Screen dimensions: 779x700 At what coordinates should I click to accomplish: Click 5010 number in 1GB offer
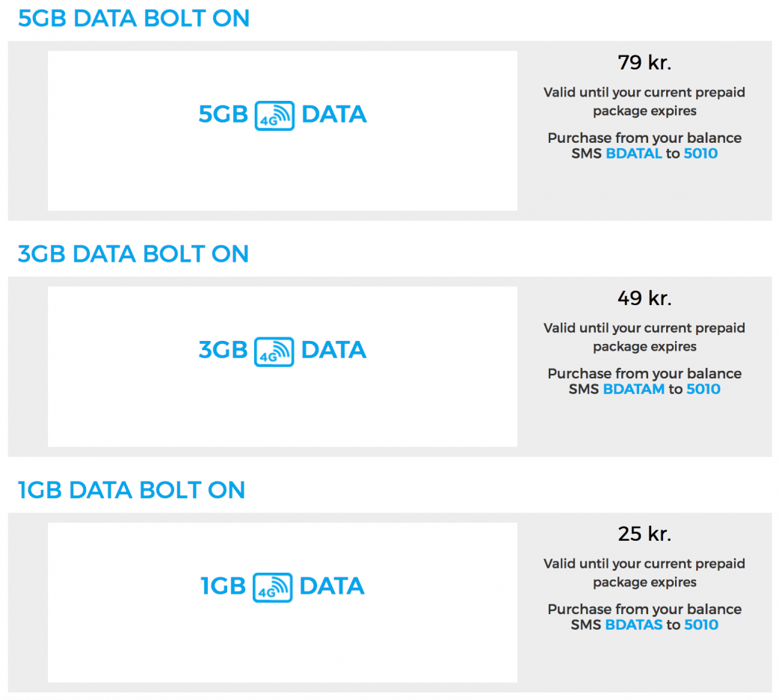point(701,625)
